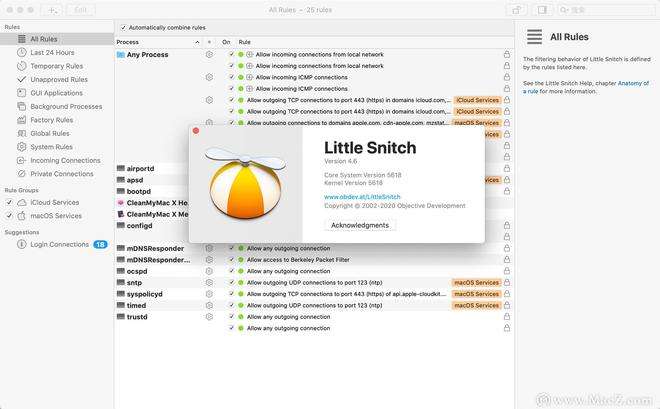Show Temporary Rules in the sidebar
Viewport: 660px width, 409px height.
pyautogui.click(x=57, y=66)
